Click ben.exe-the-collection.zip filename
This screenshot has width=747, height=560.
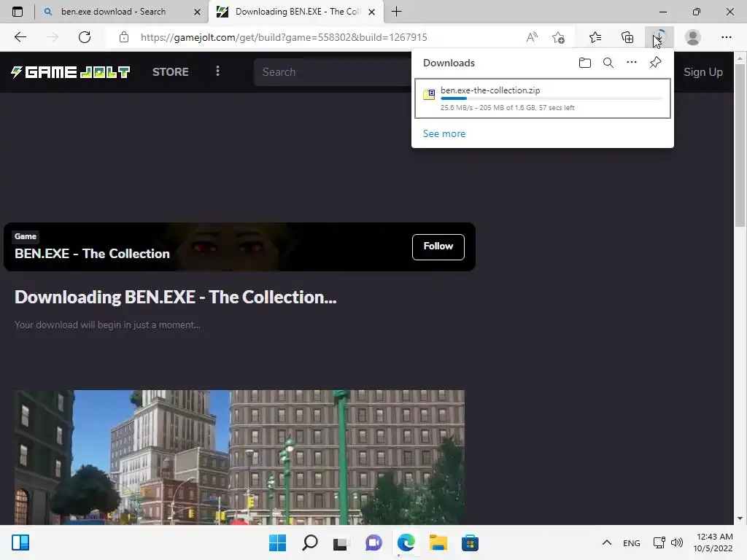[490, 90]
